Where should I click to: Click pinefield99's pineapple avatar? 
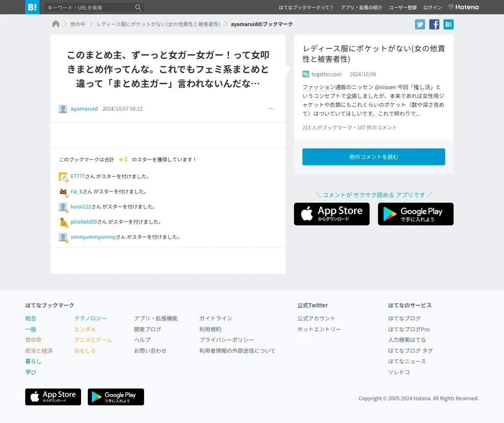point(63,222)
